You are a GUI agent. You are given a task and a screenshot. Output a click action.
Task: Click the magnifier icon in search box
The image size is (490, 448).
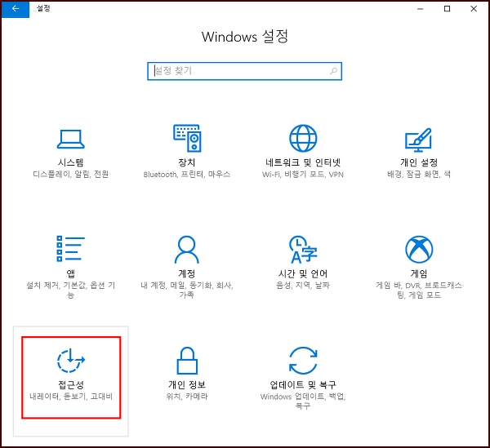[333, 71]
